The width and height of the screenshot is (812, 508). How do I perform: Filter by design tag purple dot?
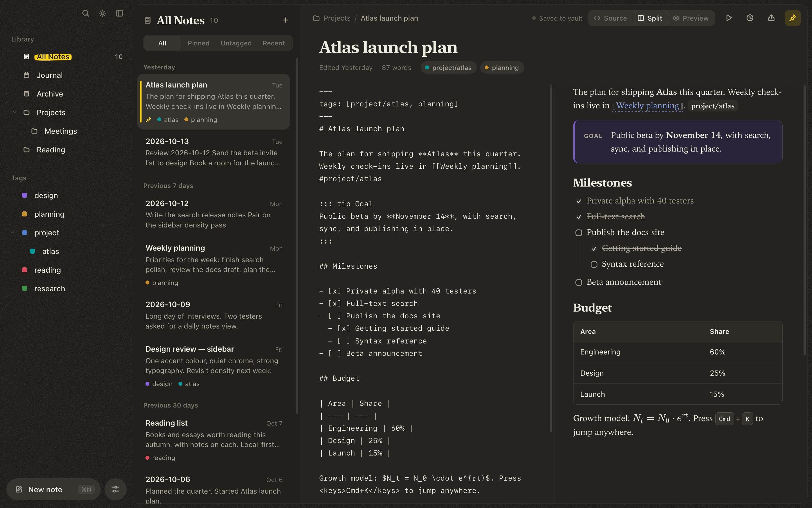click(25, 195)
